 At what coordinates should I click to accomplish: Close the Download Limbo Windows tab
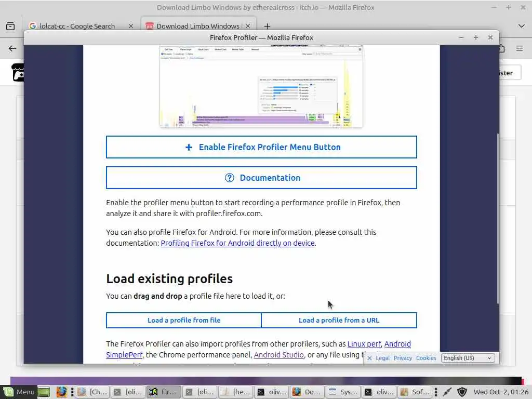click(248, 26)
